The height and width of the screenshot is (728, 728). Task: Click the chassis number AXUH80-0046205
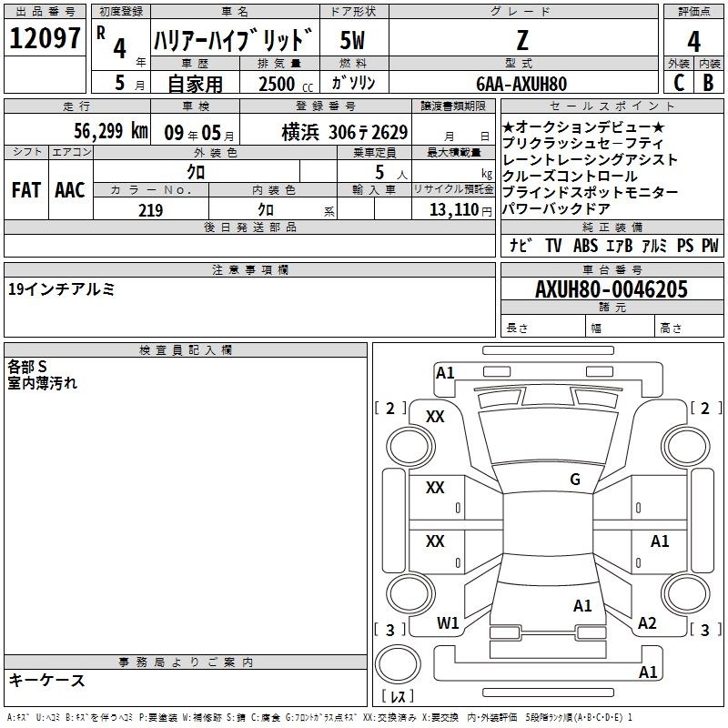coord(612,289)
